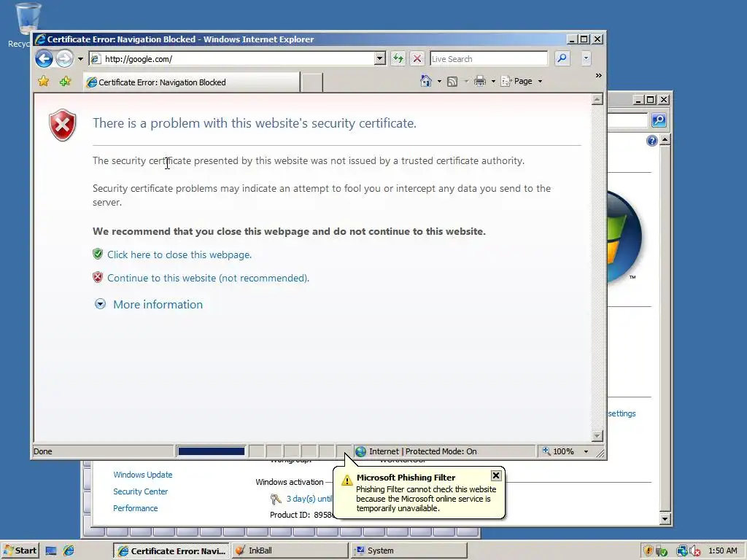Image resolution: width=747 pixels, height=560 pixels.
Task: Click the settings link in System window
Action: 622,413
